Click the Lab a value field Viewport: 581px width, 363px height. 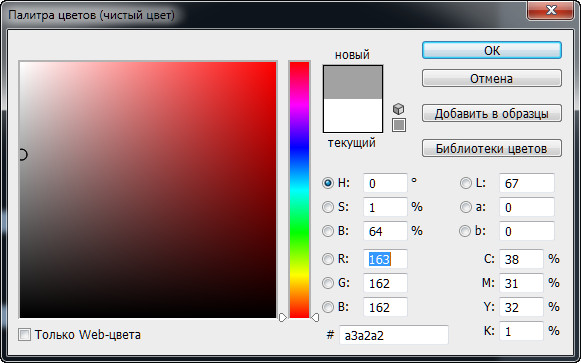[x=527, y=207]
